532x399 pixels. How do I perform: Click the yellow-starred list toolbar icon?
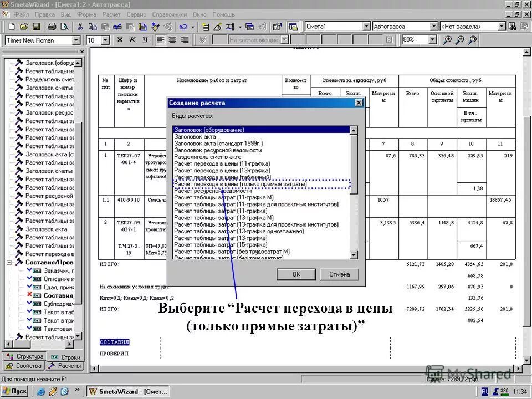(x=205, y=27)
